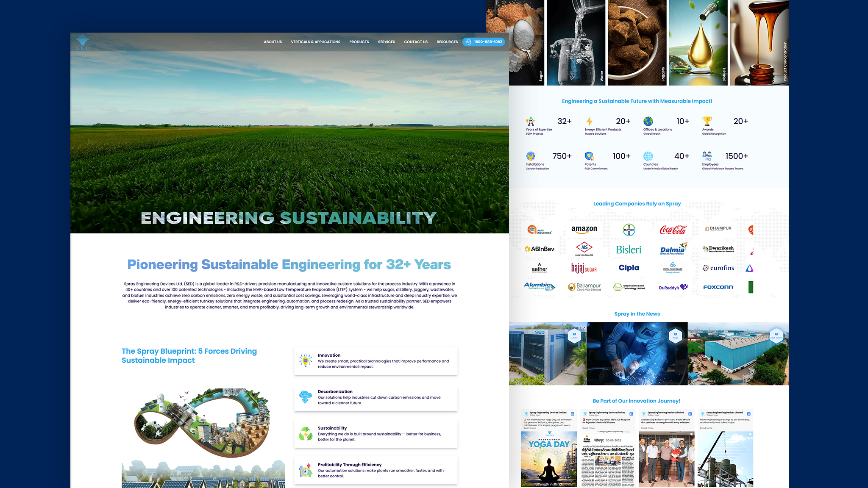Read more on the ZLD Blueprint post
Viewport: 868px width, 488px height.
click(x=588, y=428)
